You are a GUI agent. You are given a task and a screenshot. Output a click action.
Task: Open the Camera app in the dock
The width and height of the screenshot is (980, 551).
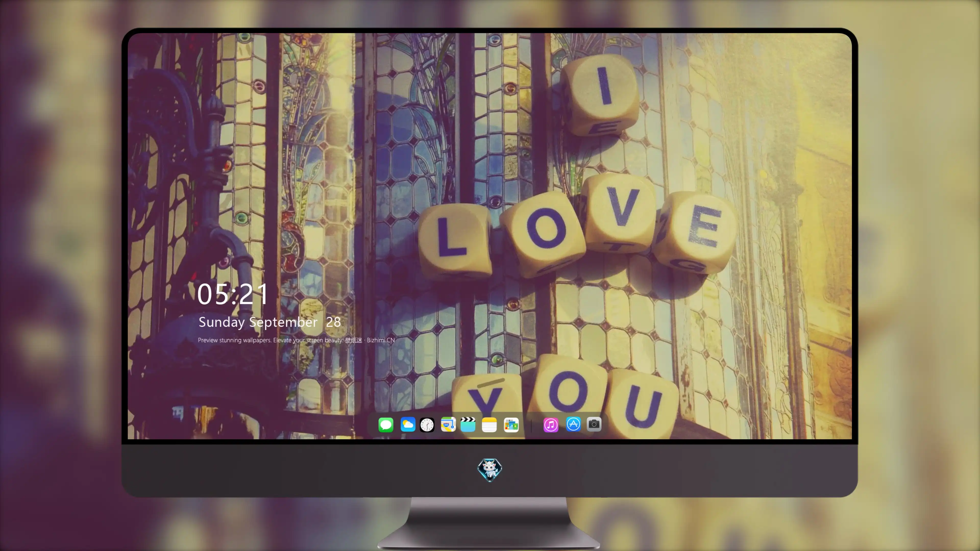click(594, 424)
